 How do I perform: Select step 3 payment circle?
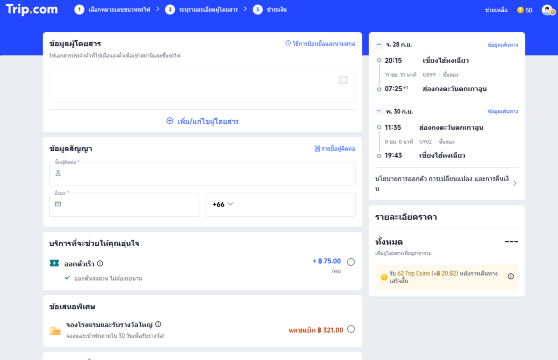258,10
